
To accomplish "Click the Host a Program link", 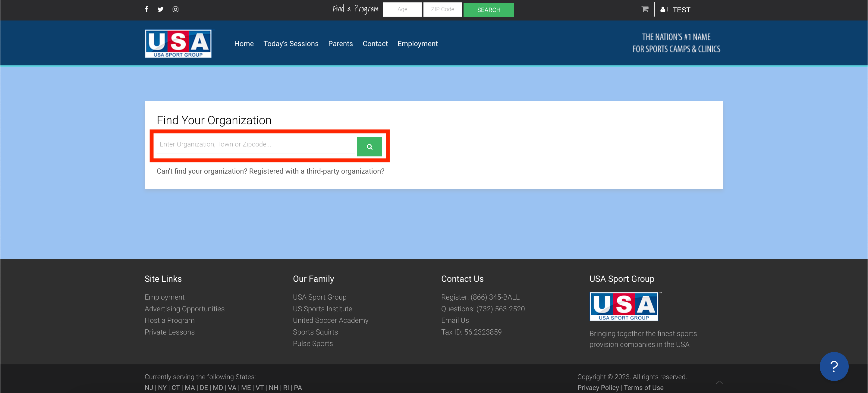I will 169,320.
